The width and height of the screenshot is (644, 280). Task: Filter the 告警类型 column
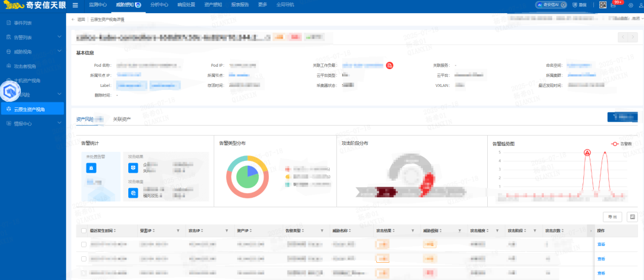pyautogui.click(x=323, y=231)
